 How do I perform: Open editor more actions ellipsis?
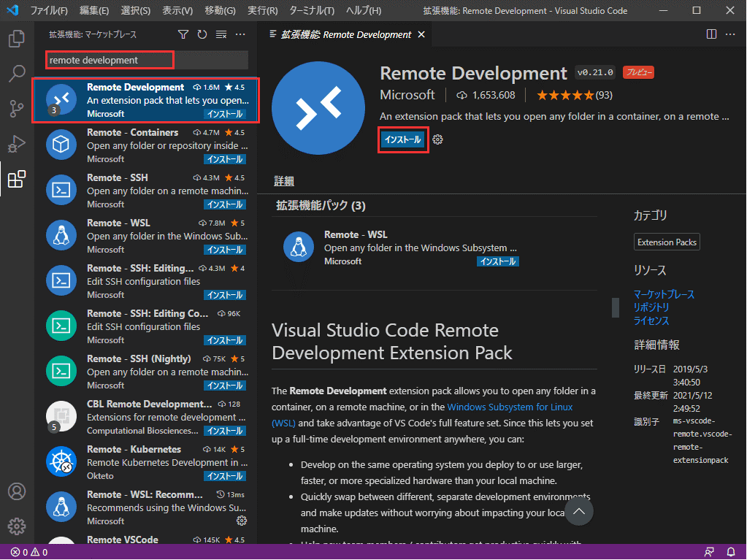pyautogui.click(x=730, y=34)
